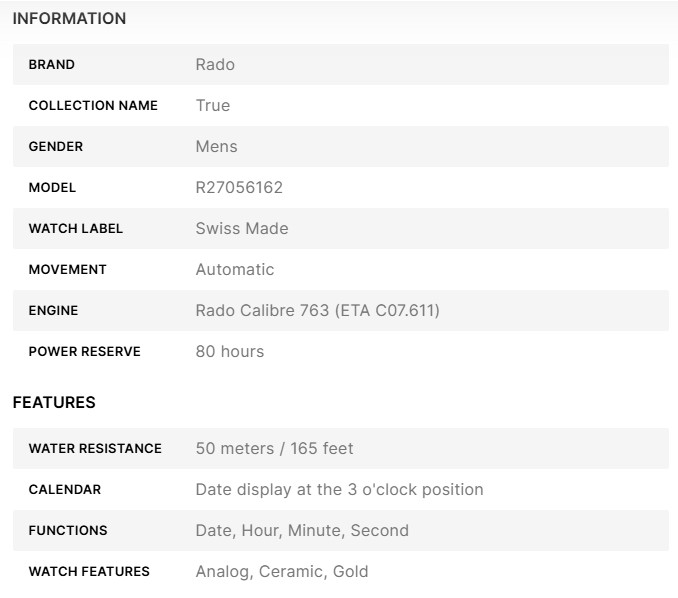Click the True collection name value
Screen dimensions: 678x598
click(x=213, y=105)
